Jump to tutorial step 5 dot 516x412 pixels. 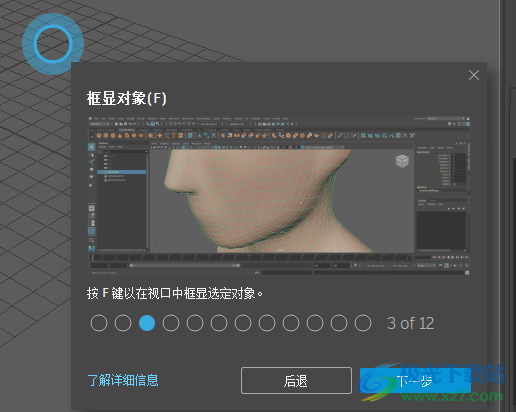coord(195,323)
